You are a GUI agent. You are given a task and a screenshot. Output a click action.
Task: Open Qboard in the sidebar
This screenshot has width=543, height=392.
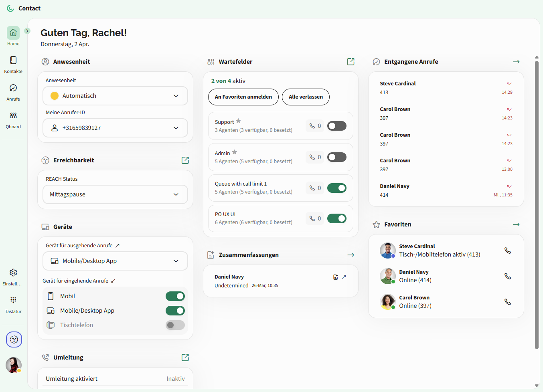coord(13,120)
